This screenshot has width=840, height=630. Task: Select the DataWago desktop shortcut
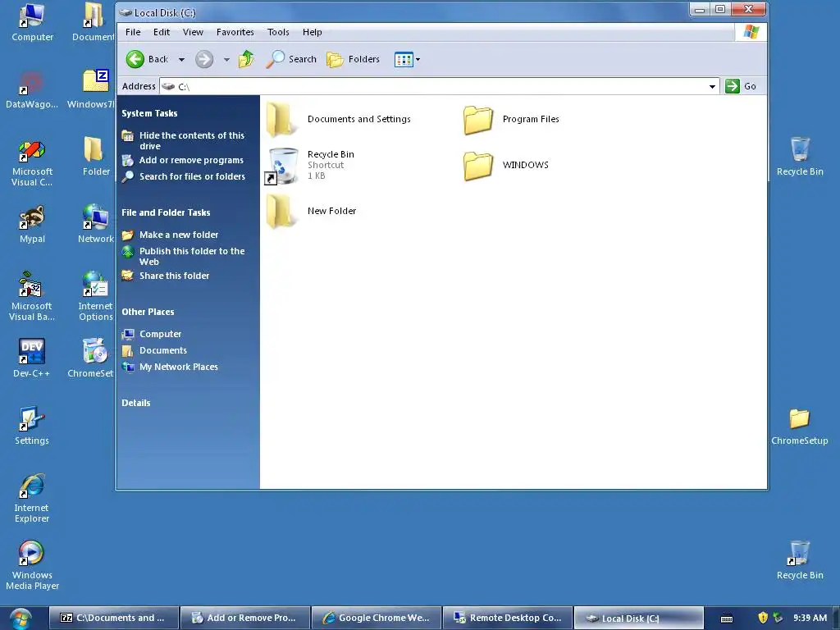click(32, 89)
